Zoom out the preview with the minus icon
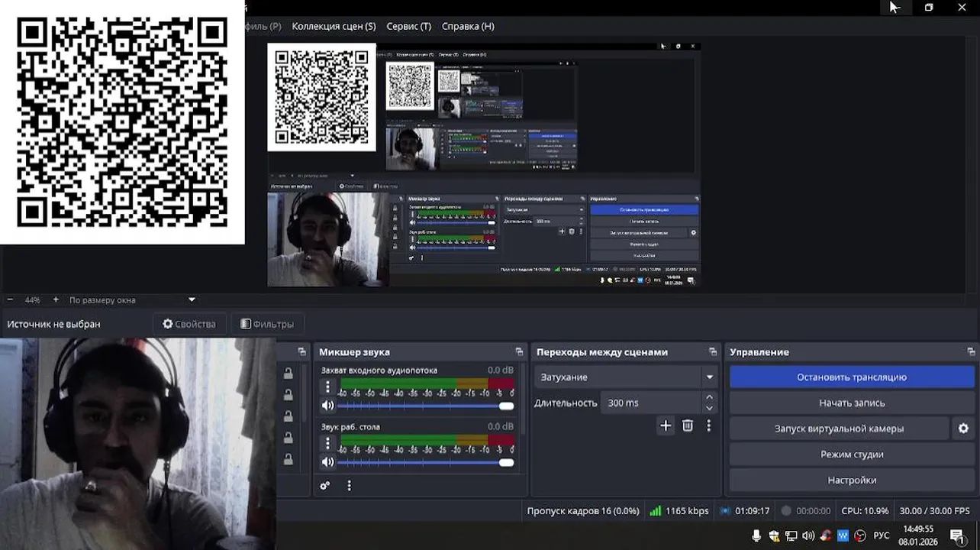Viewport: 980px width, 550px height. (x=10, y=300)
